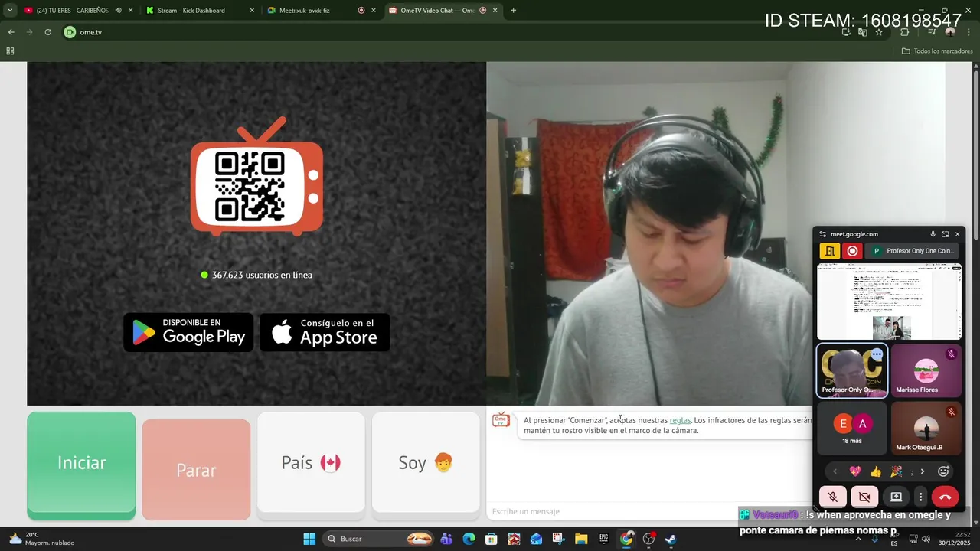Screen dimensions: 980x551
Task: Select the Marisse Flores participant tile
Action: coord(926,370)
